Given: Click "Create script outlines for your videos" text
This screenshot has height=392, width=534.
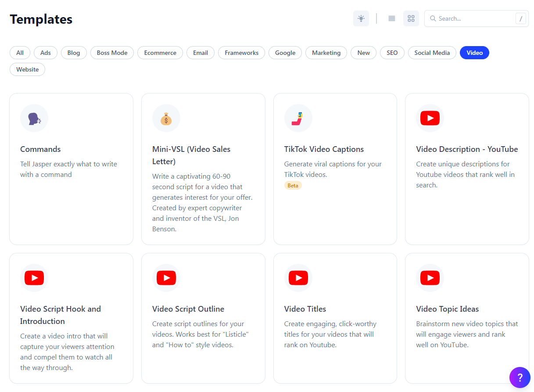Looking at the screenshot, I should coord(200,334).
